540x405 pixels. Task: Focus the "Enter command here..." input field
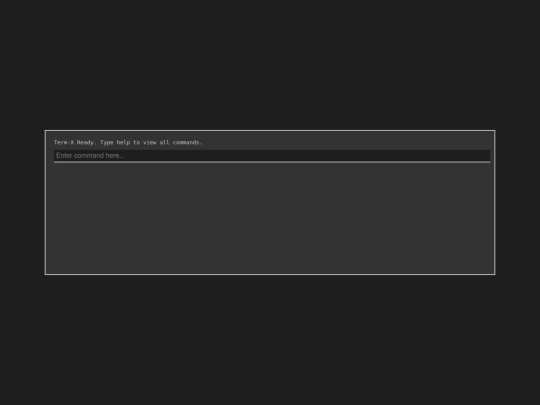(x=272, y=156)
